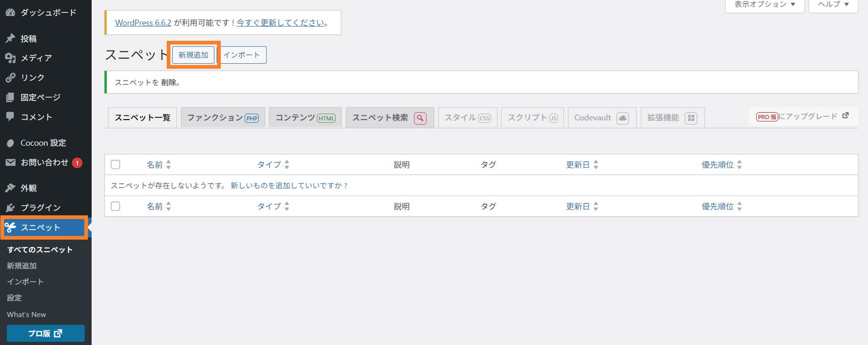
Task: Switch to the スニペット一覧 tab
Action: pos(142,118)
